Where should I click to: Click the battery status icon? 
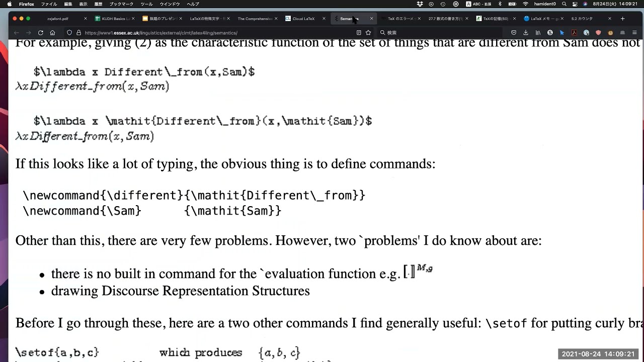pos(513,4)
